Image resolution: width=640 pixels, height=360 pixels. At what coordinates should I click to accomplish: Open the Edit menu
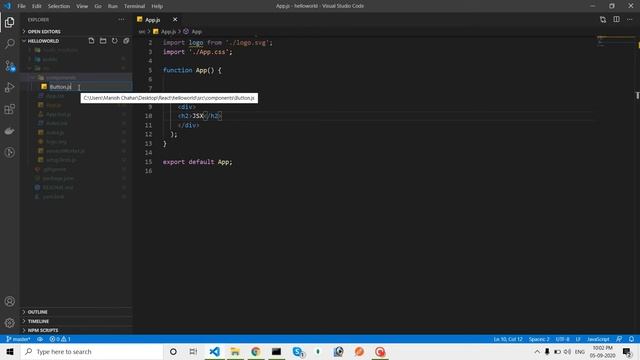coord(37,6)
